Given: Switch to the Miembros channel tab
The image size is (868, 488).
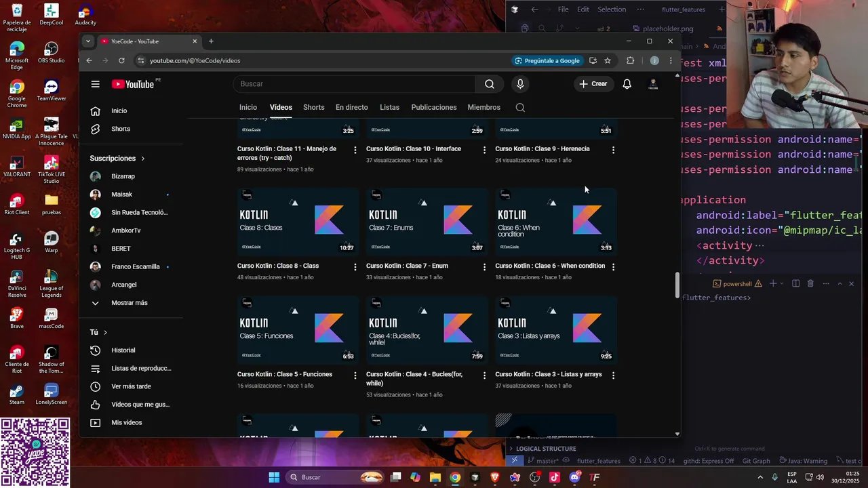Looking at the screenshot, I should pos(484,107).
